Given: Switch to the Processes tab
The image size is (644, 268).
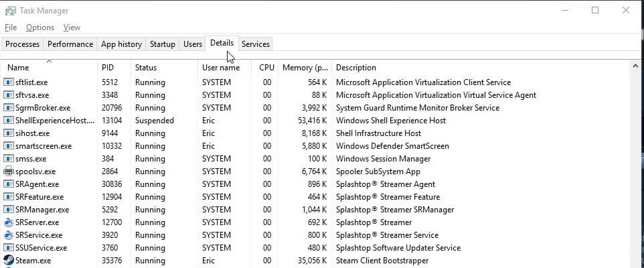Looking at the screenshot, I should [23, 44].
